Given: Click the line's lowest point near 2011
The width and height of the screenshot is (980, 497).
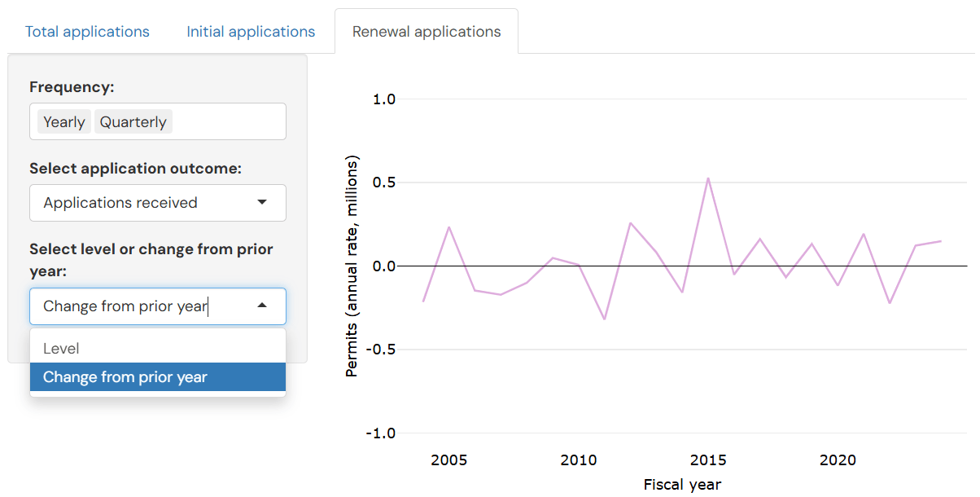Looking at the screenshot, I should 604,319.
